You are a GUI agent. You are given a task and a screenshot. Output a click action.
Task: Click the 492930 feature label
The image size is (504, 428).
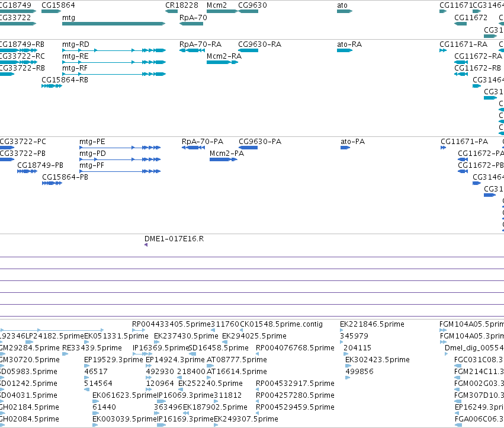(160, 372)
